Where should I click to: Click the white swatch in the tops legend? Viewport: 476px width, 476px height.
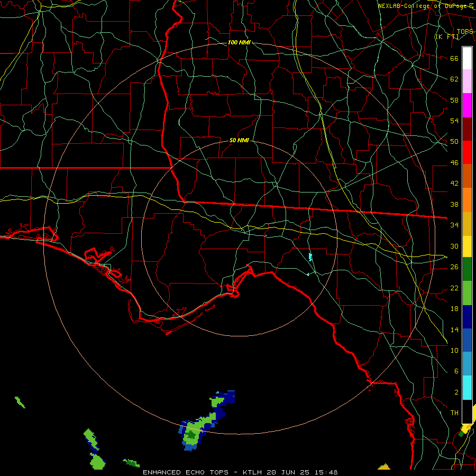tap(467, 58)
